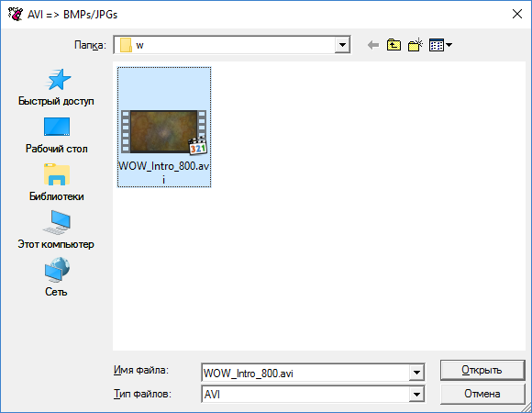Select This PC (Этот компьютер) location

56,230
